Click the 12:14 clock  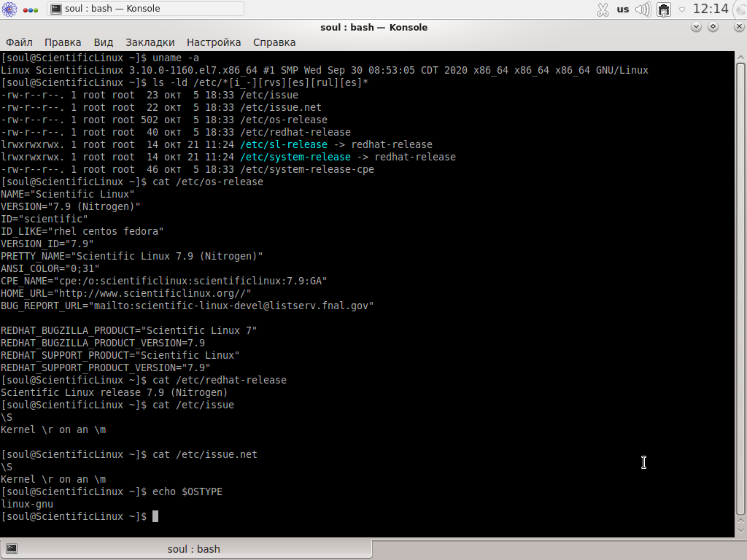711,9
